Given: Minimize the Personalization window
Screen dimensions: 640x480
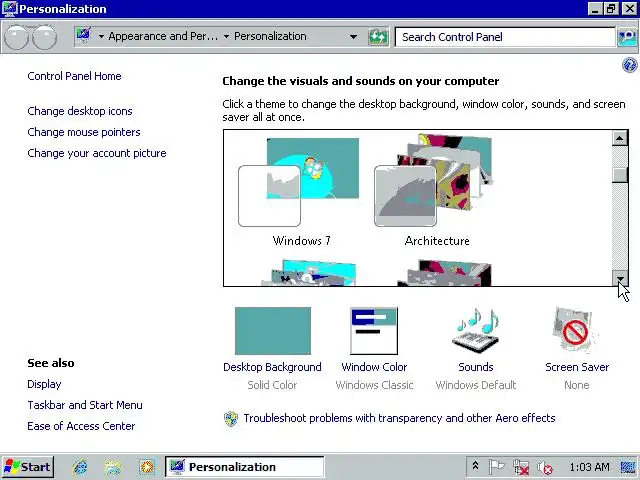Looking at the screenshot, I should (595, 9).
